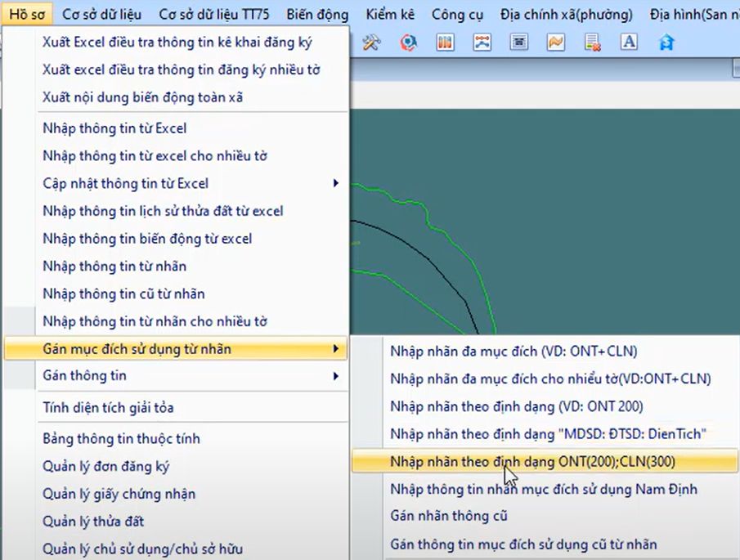Open the 'Biến động' menu
This screenshot has width=740, height=560.
[316, 13]
